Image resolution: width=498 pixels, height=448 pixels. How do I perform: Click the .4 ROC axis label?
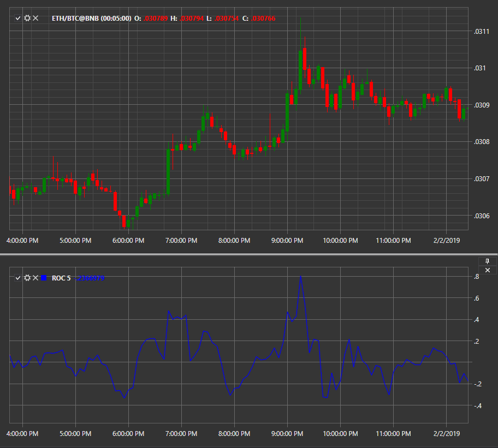tap(476, 320)
